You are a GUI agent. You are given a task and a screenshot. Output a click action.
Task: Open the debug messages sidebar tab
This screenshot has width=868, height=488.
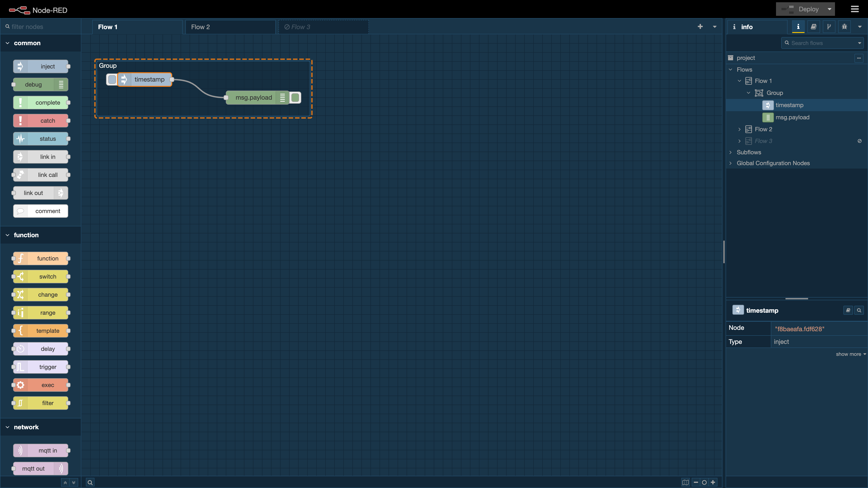[844, 27]
